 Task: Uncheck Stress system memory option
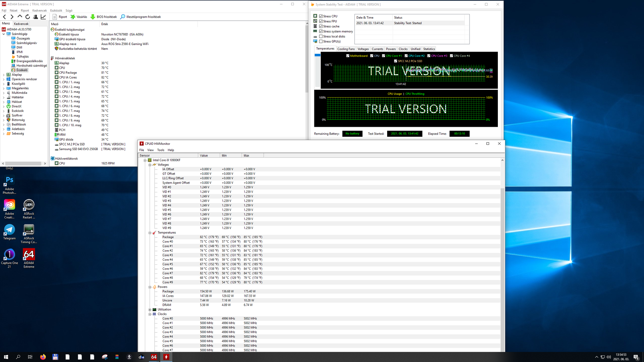(321, 31)
